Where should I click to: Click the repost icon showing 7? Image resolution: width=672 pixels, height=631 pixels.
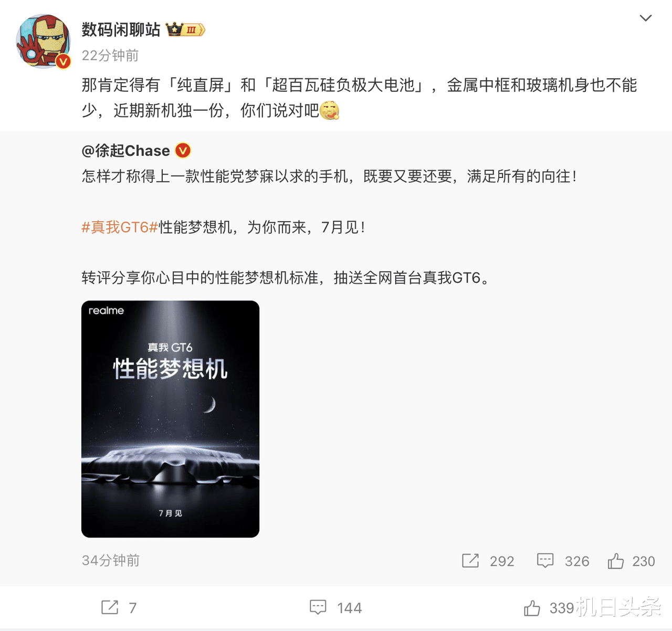click(119, 608)
